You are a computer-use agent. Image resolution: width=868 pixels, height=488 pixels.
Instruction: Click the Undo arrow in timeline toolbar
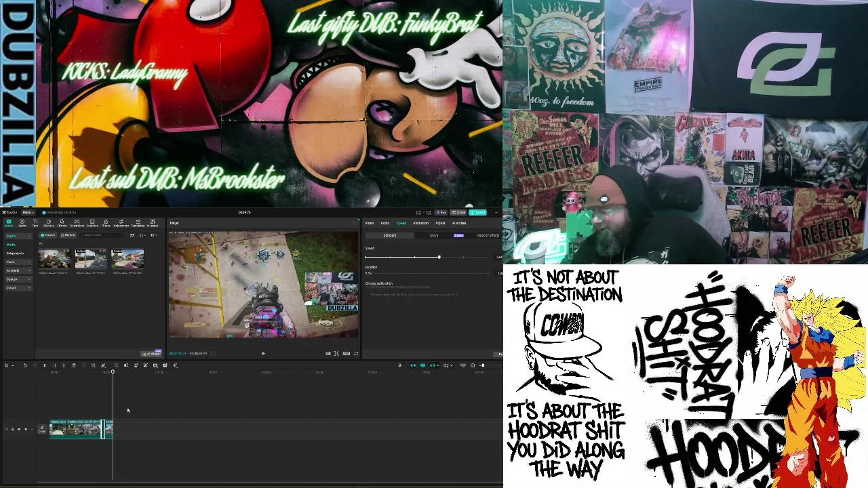(x=25, y=365)
